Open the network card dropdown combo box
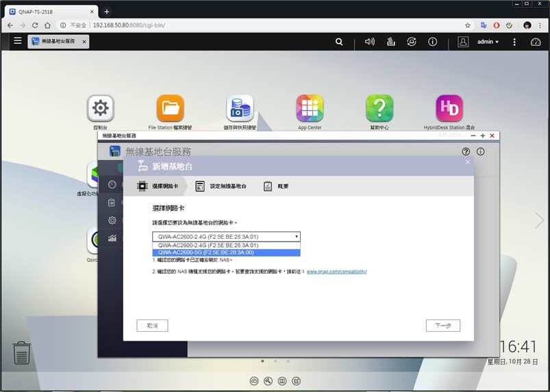This screenshot has width=550, height=392. point(226,237)
